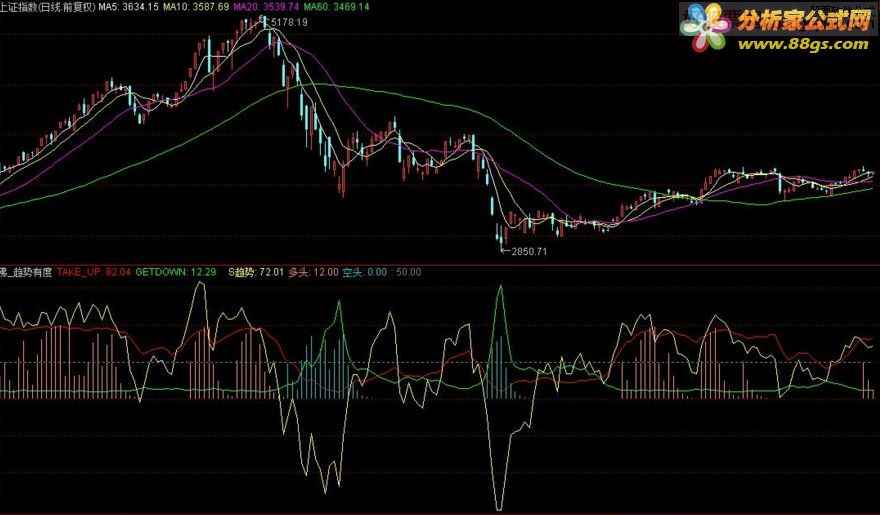The image size is (880, 515).
Task: Open the www.88gs.com website link
Action: [x=803, y=44]
